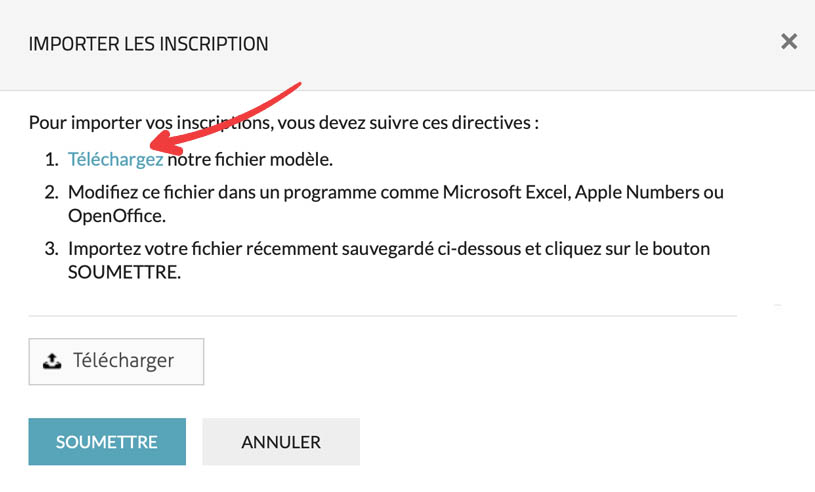Close the import dialog with the X
The width and height of the screenshot is (815, 492).
[x=789, y=42]
